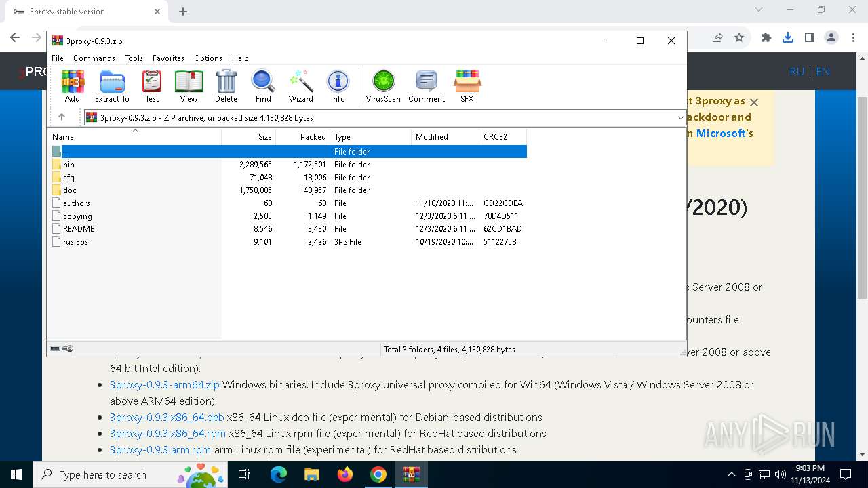Open 3proxy-0.9.3-arm64.zip download link
868x488 pixels.
point(165,384)
